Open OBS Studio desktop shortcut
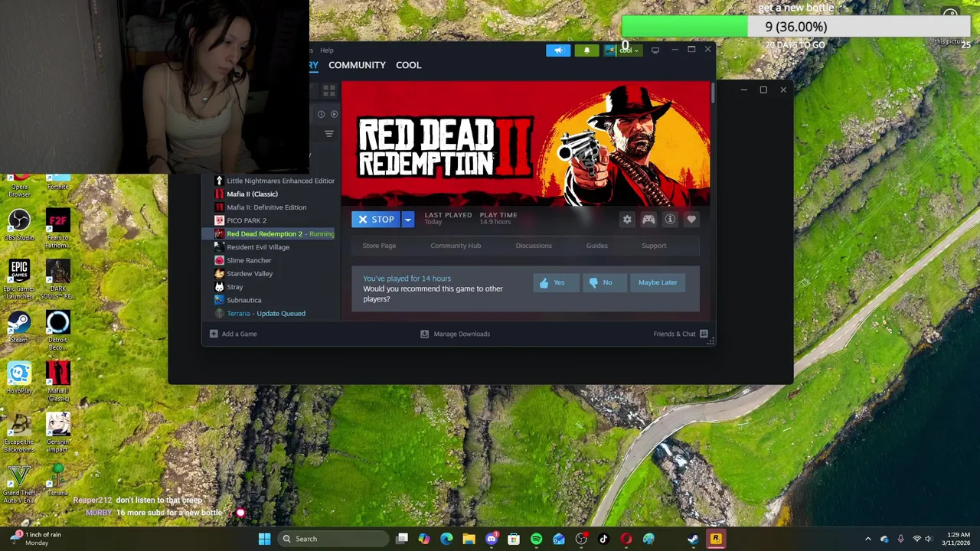980x551 pixels. coord(19,225)
